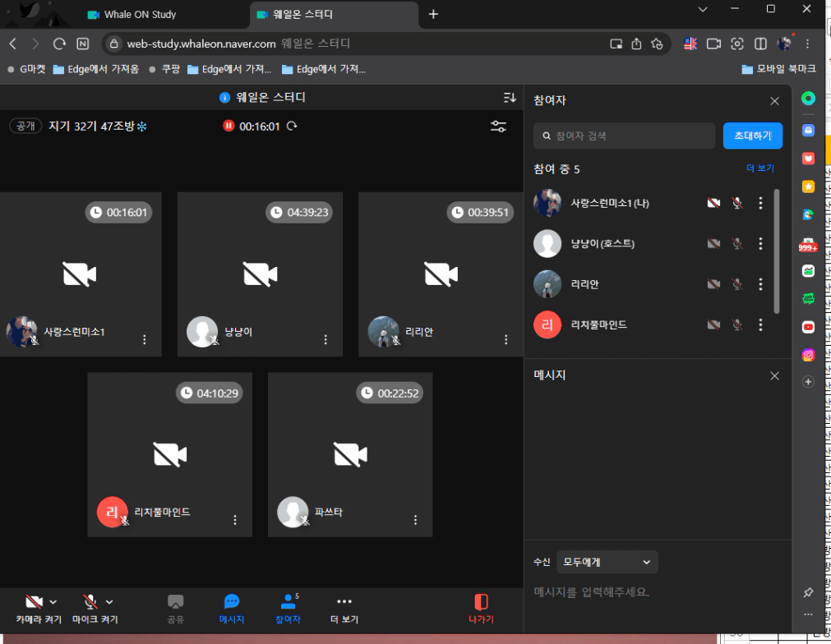Click mic-off icon for 냥냥이(호스트)
The height and width of the screenshot is (644, 831).
click(736, 243)
